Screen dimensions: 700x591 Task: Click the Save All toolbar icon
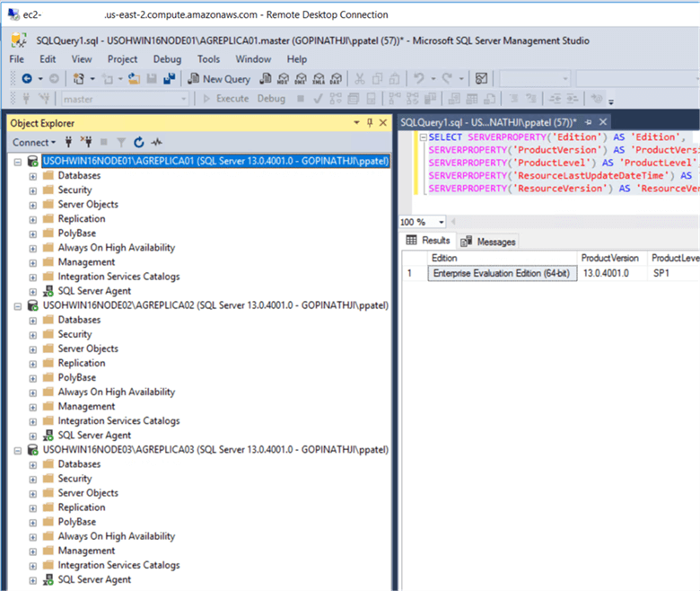click(x=169, y=79)
